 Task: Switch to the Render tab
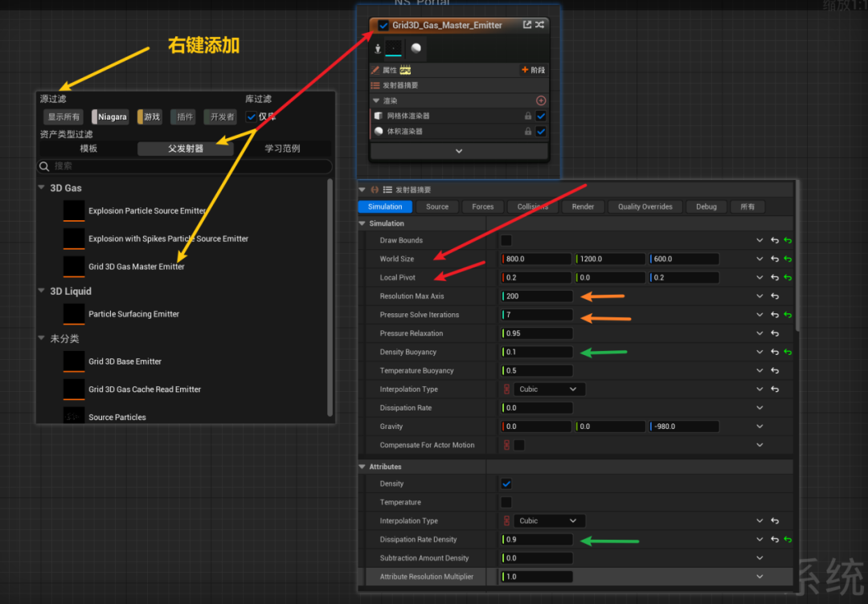[583, 207]
